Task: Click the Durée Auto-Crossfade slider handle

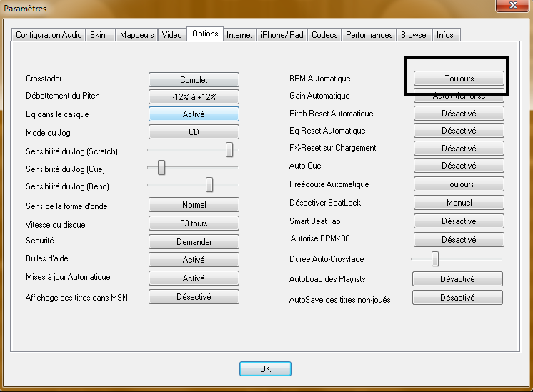Action: coord(434,258)
